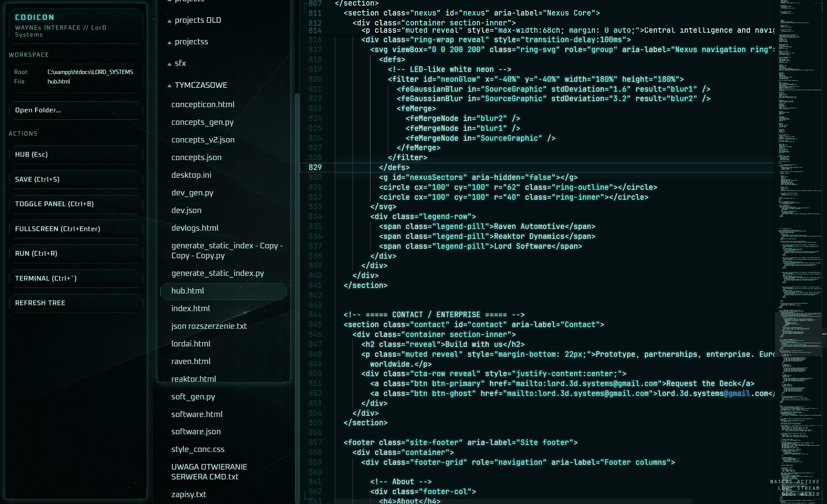Open style_conc.css from file list
This screenshot has height=504, width=827.
(x=198, y=449)
